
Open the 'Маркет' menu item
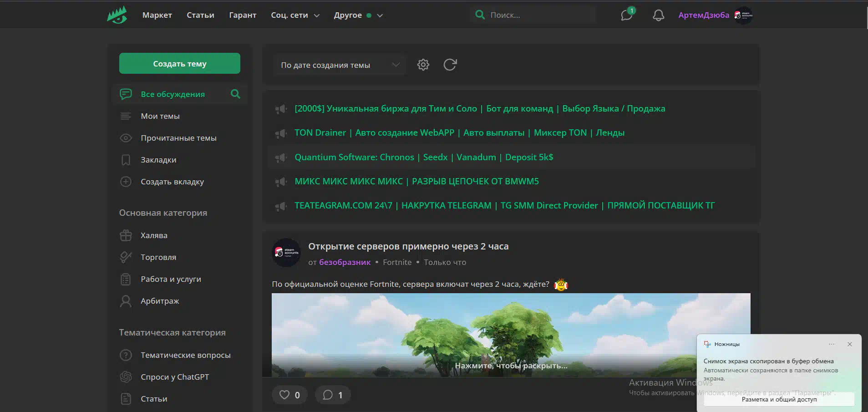click(157, 15)
